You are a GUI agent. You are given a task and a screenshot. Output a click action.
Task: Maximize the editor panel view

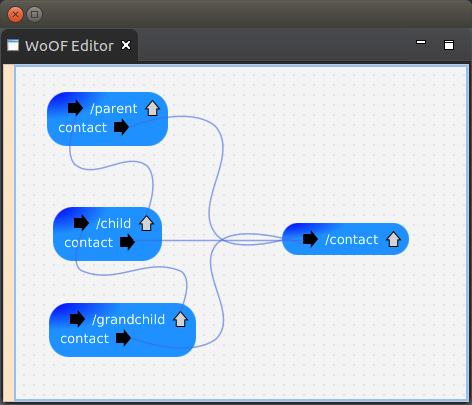coord(449,45)
